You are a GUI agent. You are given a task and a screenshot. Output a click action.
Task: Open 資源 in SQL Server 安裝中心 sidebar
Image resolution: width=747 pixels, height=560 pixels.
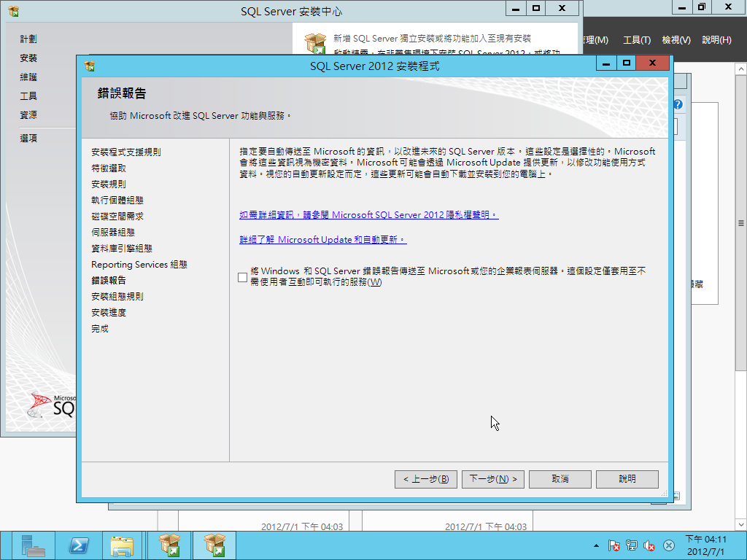click(x=28, y=114)
